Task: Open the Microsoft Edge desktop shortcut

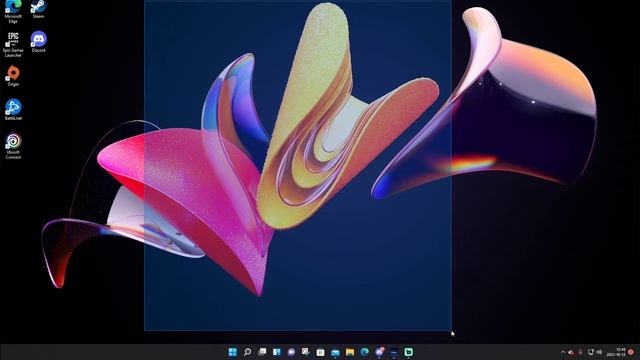Action: [x=13, y=11]
